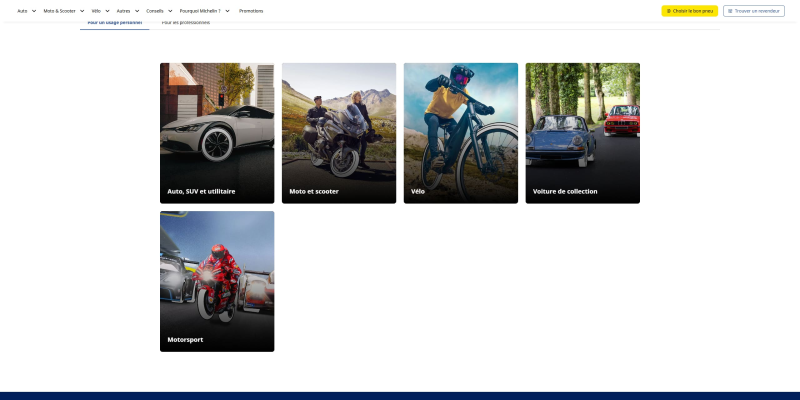The height and width of the screenshot is (400, 800).
Task: Expand the Vélo menu in header
Action: pos(101,11)
